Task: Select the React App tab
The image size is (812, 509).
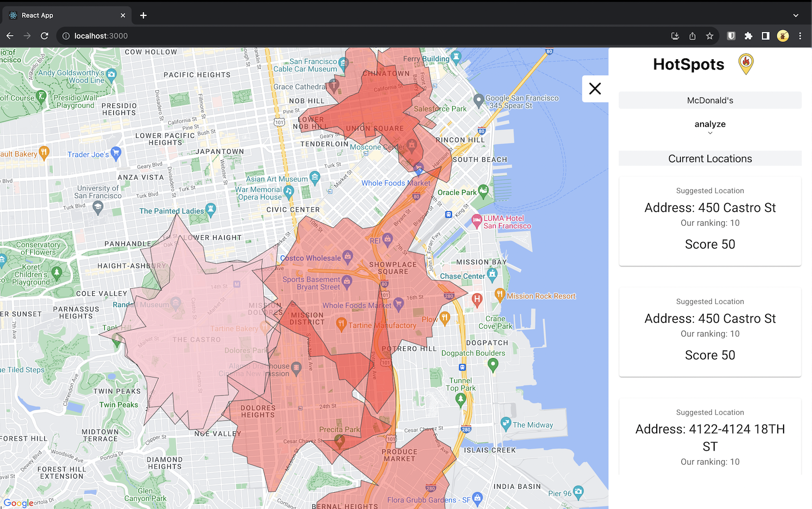Action: tap(67, 15)
